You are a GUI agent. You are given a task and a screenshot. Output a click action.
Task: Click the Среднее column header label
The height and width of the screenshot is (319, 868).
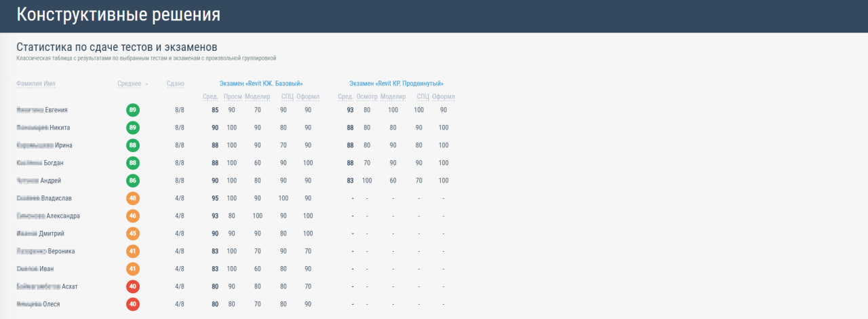pos(129,83)
